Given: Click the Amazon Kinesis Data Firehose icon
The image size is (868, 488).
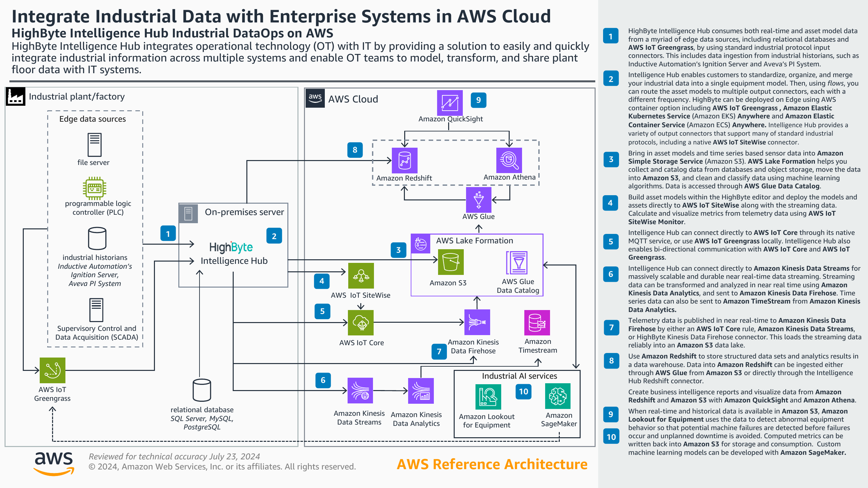Looking at the screenshot, I should [477, 322].
